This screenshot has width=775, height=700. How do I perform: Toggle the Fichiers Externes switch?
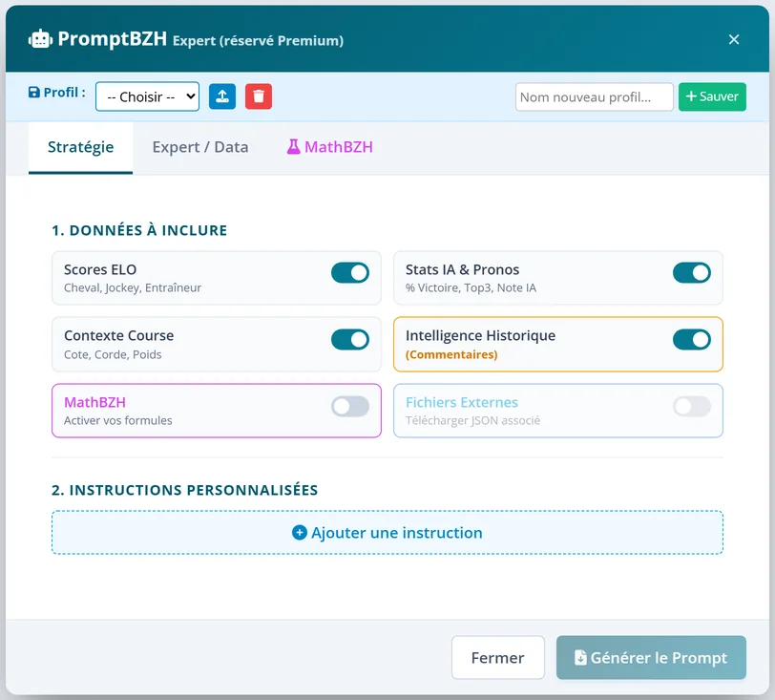click(691, 406)
